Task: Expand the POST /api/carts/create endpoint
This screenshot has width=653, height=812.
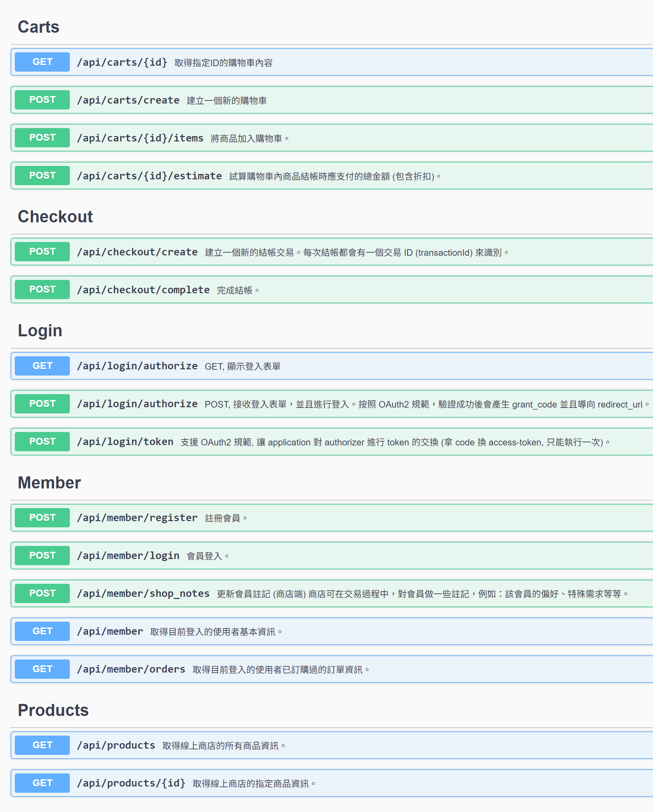Action: 128,100
